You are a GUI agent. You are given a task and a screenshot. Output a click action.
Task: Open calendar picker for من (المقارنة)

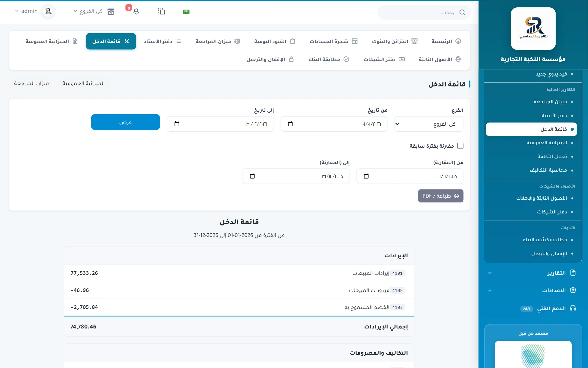click(366, 176)
